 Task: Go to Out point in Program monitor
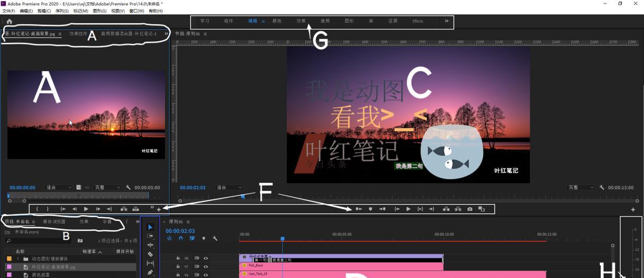click(431, 209)
